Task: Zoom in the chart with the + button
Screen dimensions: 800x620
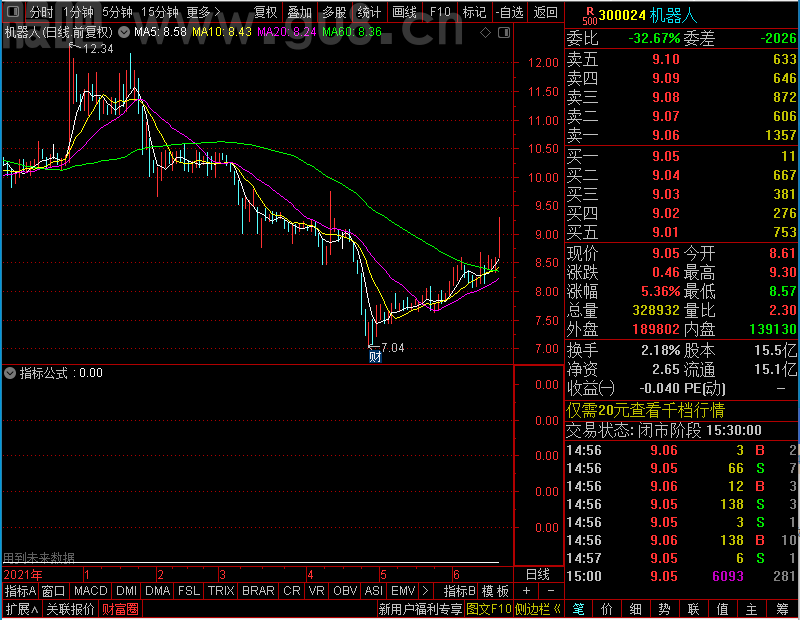Action: tap(526, 591)
